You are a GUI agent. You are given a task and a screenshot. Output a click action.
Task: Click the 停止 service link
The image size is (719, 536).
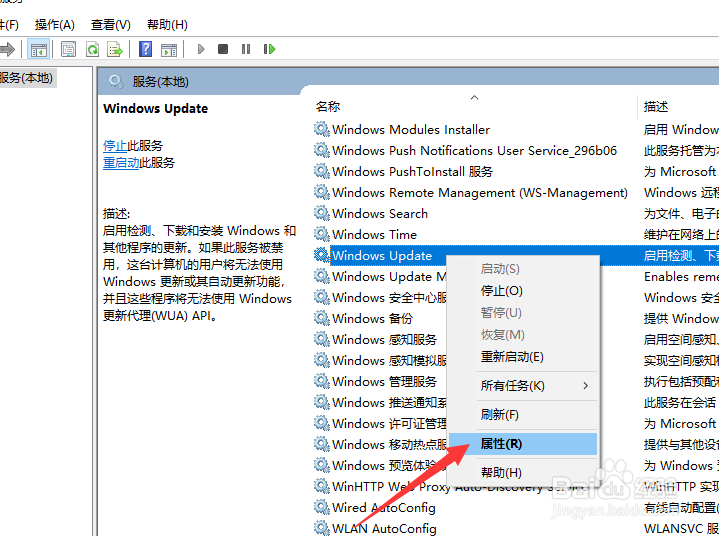(115, 146)
